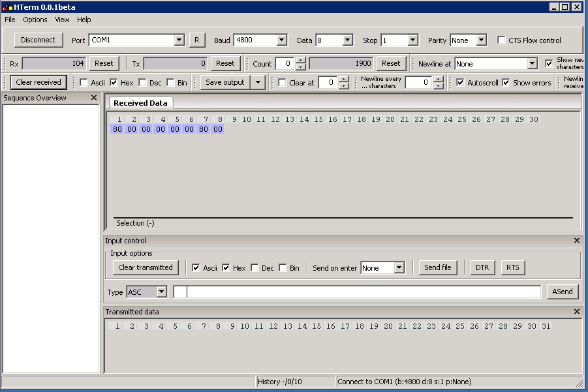This screenshot has width=588, height=392.
Task: Open the Help menu
Action: [84, 20]
